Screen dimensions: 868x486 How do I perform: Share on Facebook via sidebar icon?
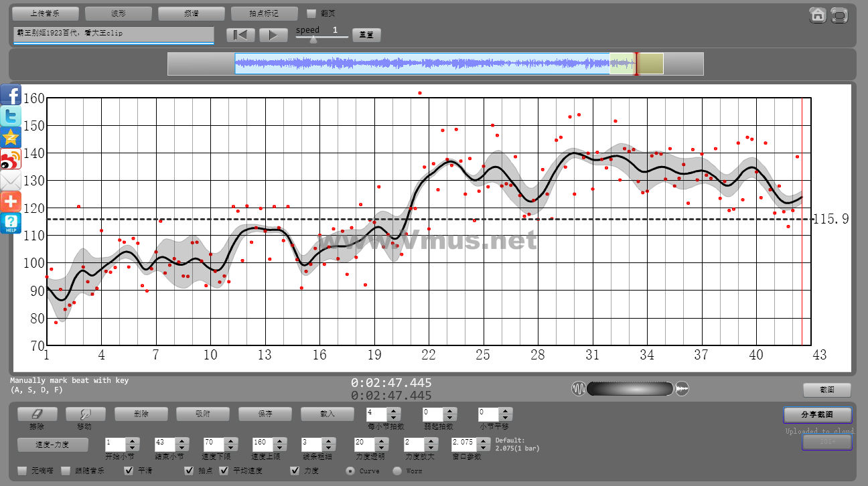click(x=11, y=94)
